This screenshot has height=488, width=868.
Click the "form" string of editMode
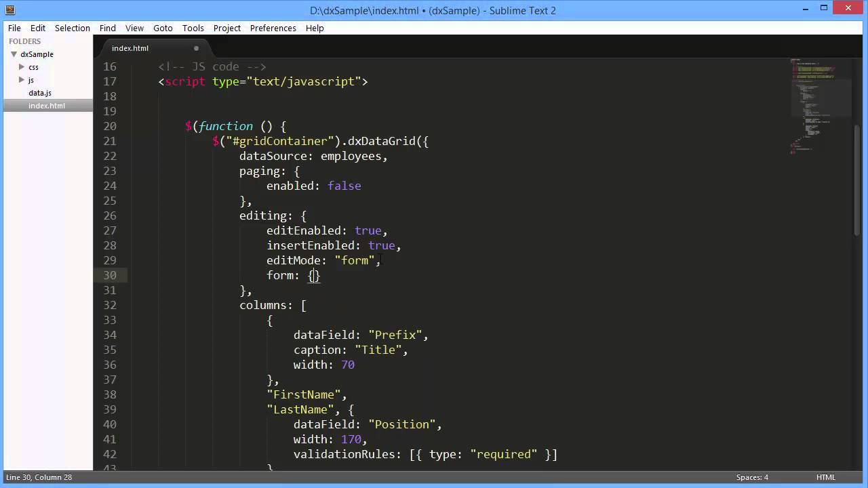tap(355, 260)
